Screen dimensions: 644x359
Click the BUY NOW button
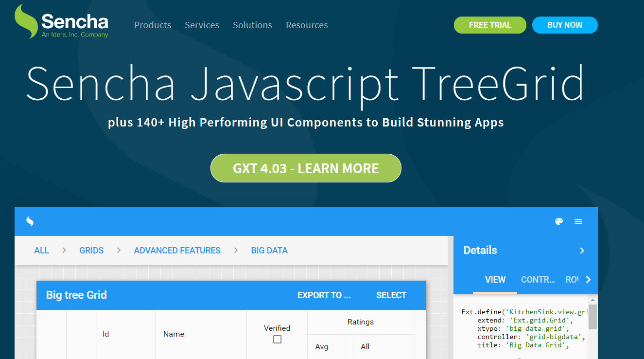tap(565, 25)
